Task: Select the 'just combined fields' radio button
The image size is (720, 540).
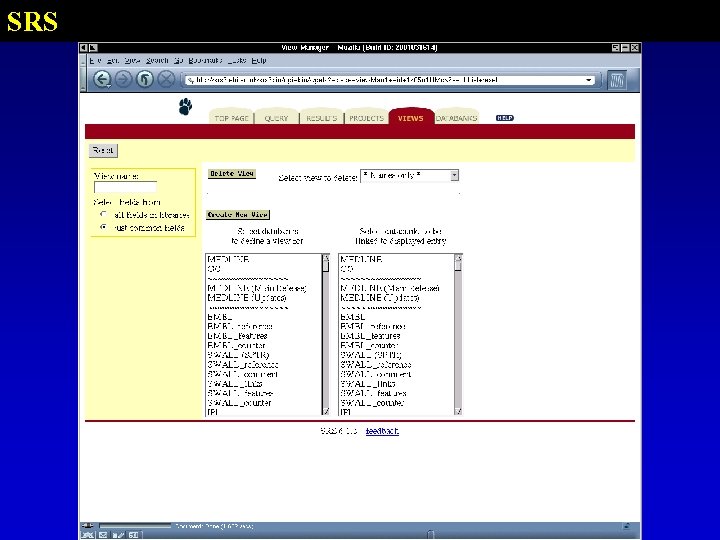Action: coord(103,227)
